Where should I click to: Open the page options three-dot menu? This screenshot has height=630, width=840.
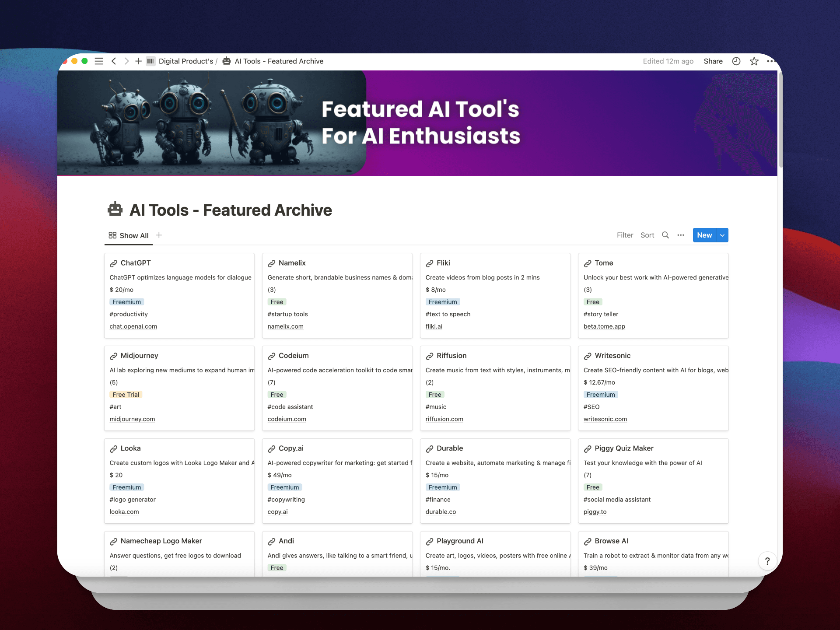click(771, 61)
